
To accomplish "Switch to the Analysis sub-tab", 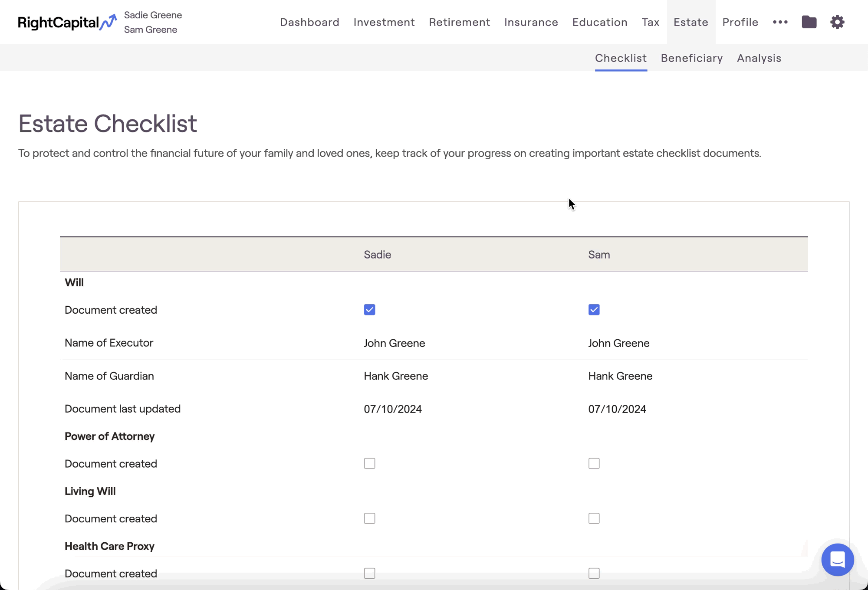I will pos(759,58).
